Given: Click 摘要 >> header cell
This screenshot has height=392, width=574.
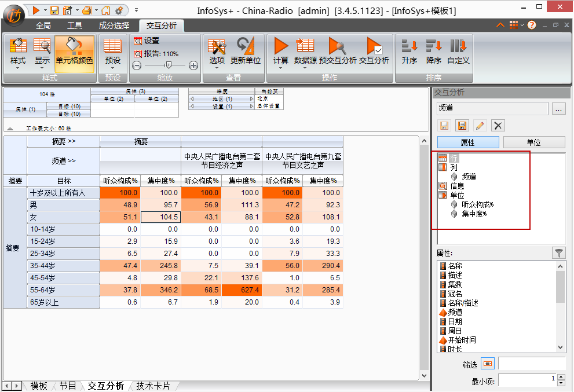Looking at the screenshot, I should [x=64, y=142].
